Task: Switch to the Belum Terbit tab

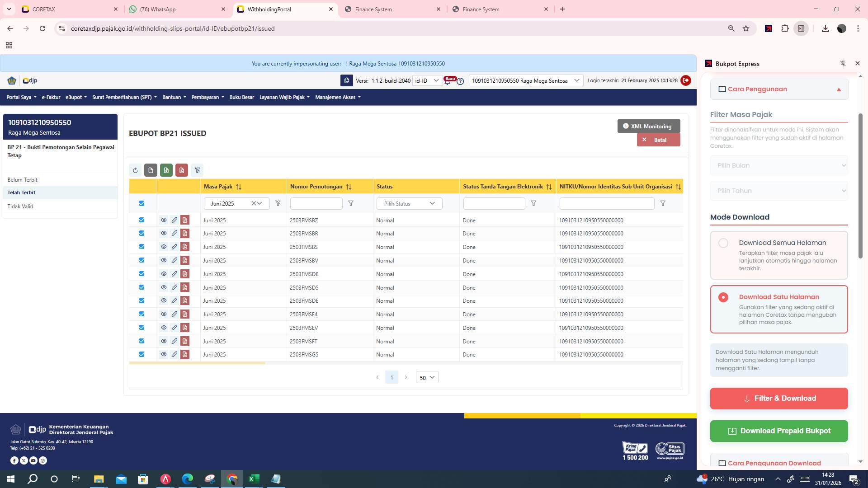Action: 23,179
